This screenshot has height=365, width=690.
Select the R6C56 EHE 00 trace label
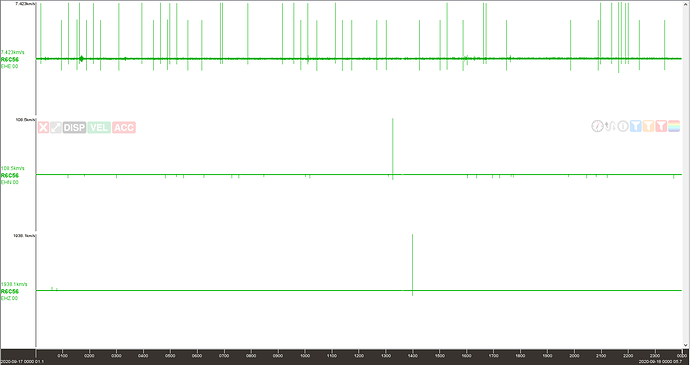coord(10,62)
